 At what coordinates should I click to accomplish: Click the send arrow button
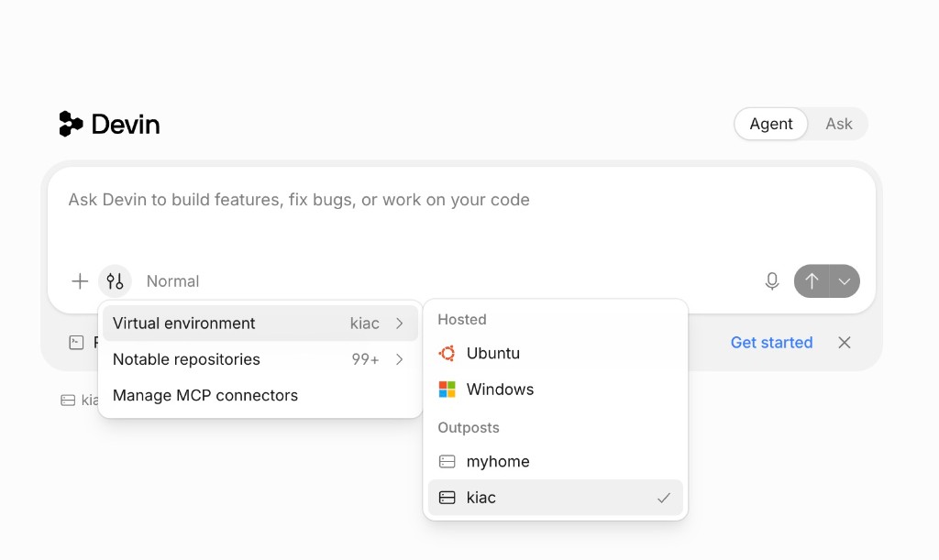click(812, 281)
